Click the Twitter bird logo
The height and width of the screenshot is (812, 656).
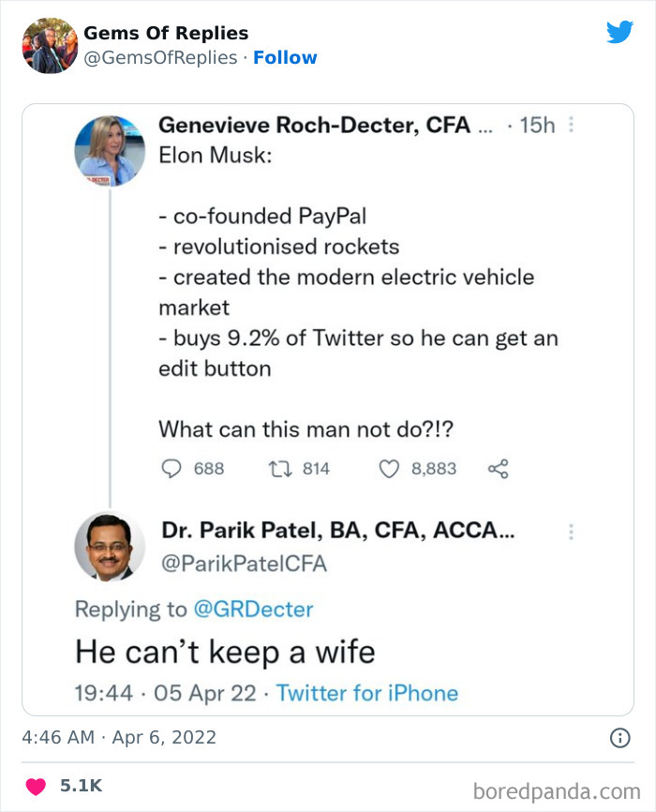pos(620,31)
